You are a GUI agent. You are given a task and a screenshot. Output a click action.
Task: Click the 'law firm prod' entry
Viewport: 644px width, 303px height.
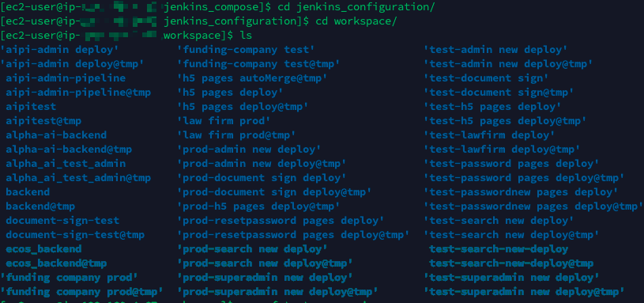click(x=224, y=121)
